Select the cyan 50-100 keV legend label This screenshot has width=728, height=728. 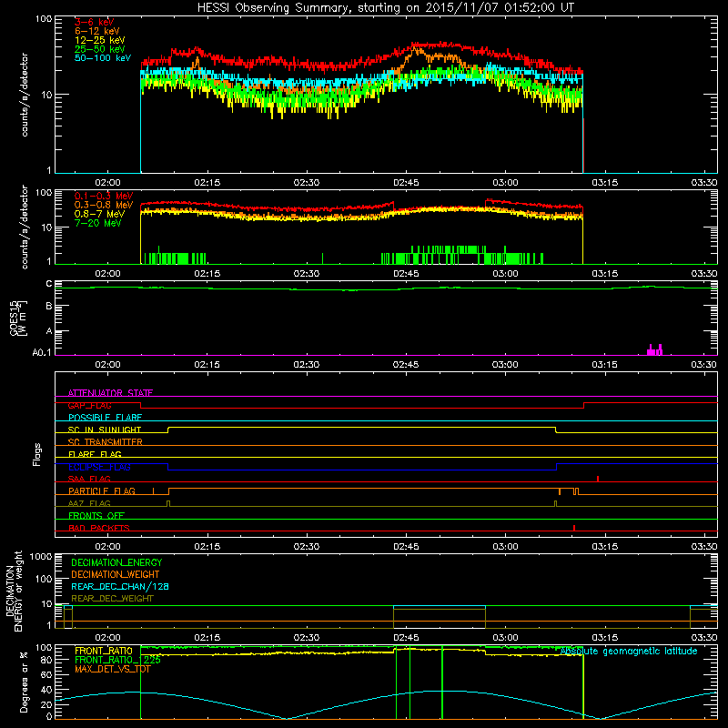(x=103, y=58)
